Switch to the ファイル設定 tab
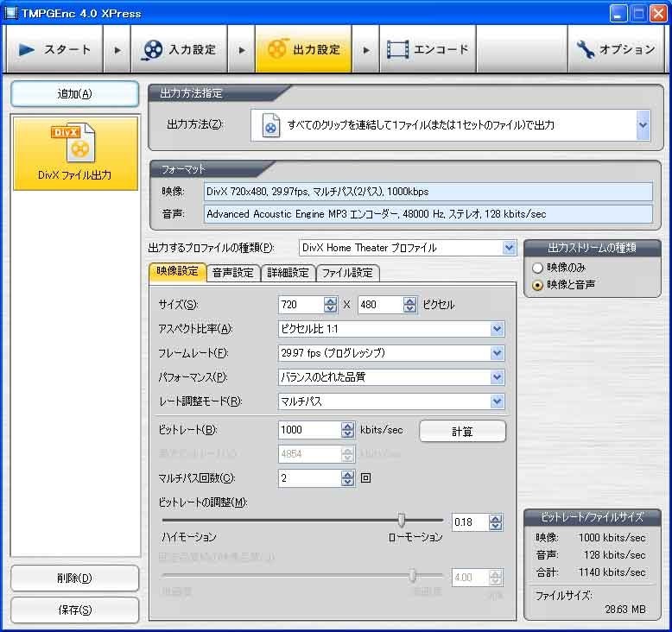The height and width of the screenshot is (632, 672). point(347,273)
